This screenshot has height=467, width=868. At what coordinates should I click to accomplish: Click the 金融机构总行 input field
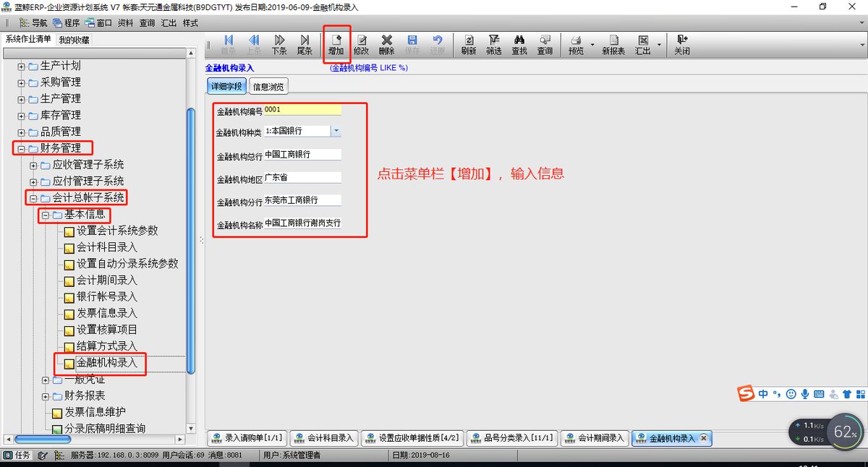(x=302, y=155)
